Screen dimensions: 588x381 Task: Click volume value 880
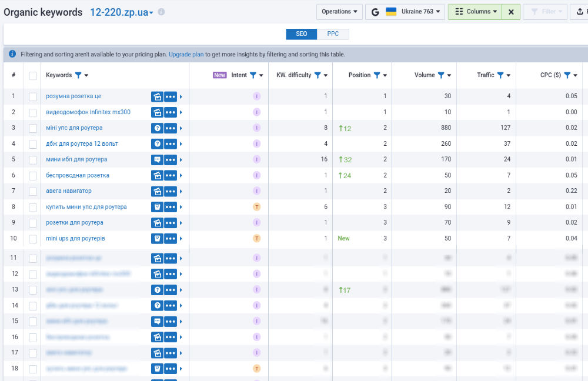point(446,128)
